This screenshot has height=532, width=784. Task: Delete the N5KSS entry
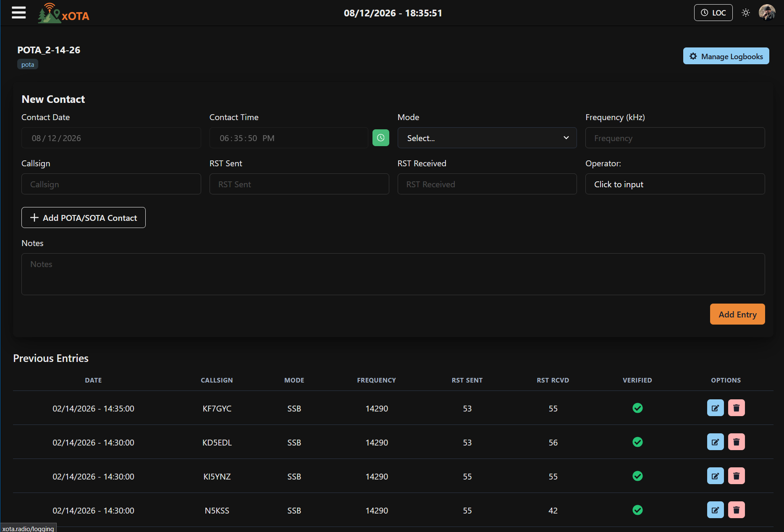coord(736,510)
